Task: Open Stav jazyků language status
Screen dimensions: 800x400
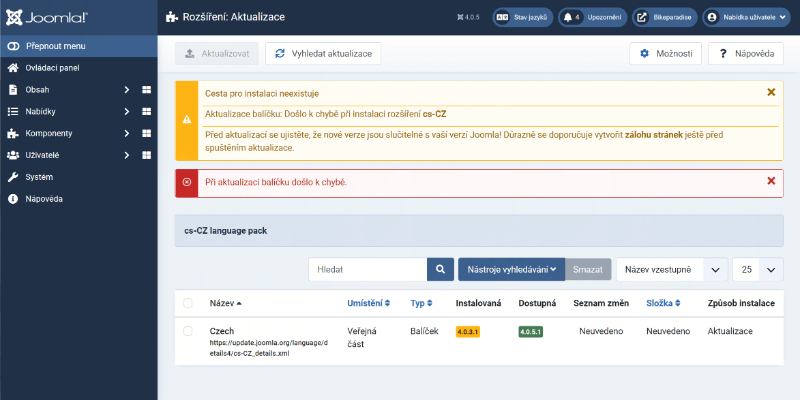Action: 523,17
